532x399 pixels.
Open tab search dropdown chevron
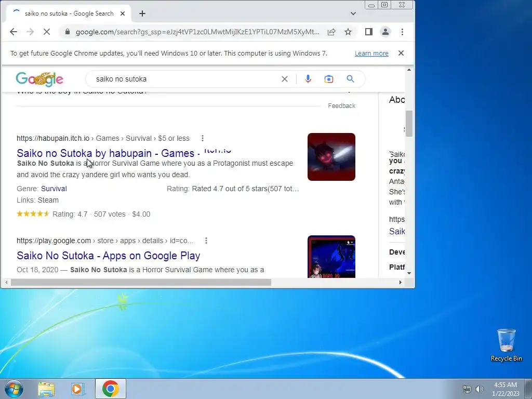pos(353,14)
